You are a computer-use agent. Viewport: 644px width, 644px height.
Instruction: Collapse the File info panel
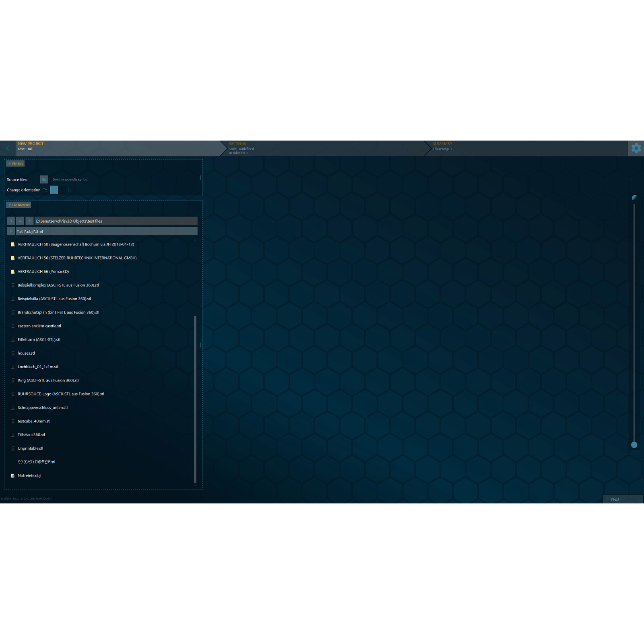pyautogui.click(x=15, y=163)
